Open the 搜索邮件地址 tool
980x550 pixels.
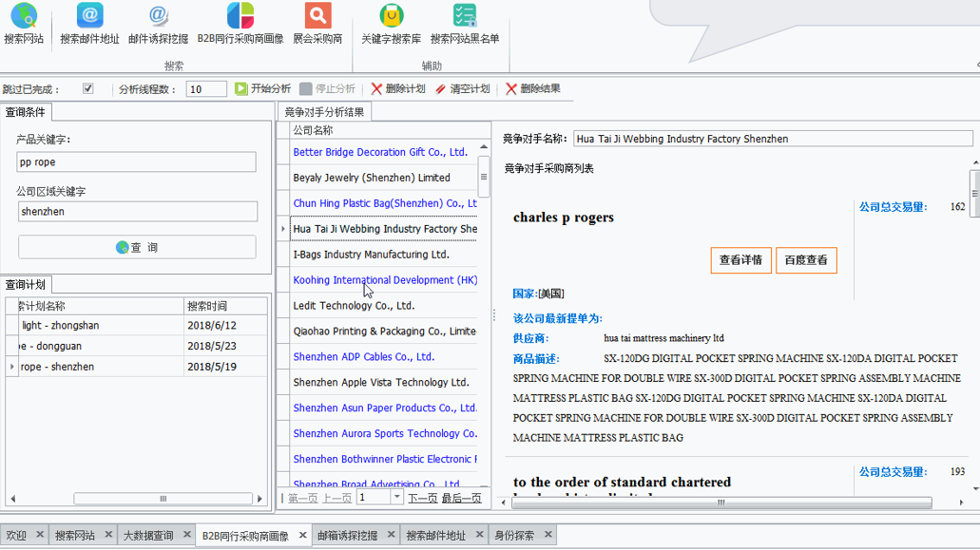[89, 16]
